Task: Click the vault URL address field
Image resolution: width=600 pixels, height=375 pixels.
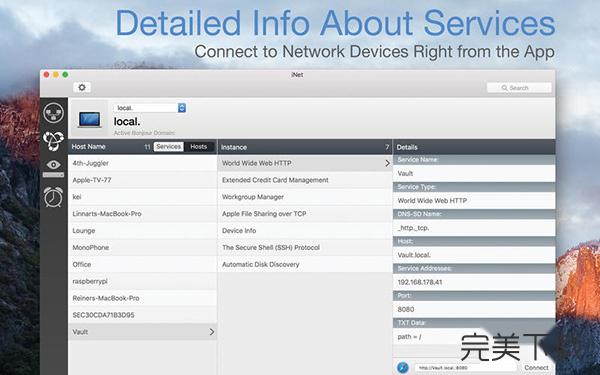Action: [x=465, y=368]
